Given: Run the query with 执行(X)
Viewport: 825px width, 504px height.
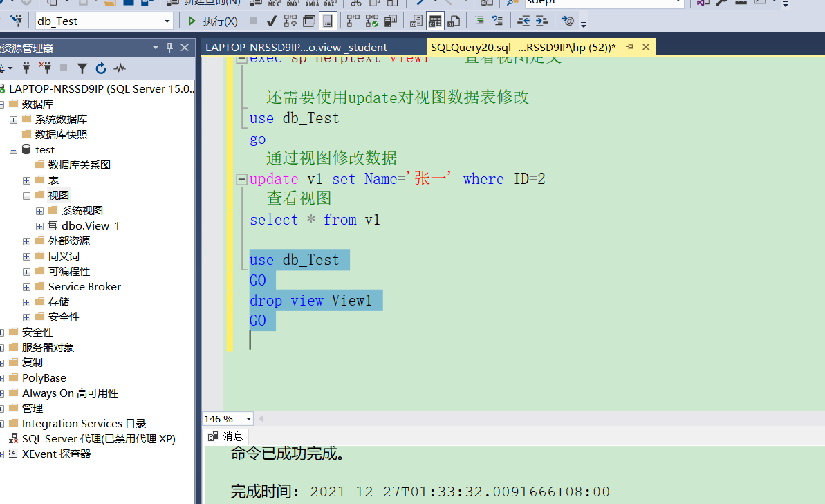Looking at the screenshot, I should [212, 21].
